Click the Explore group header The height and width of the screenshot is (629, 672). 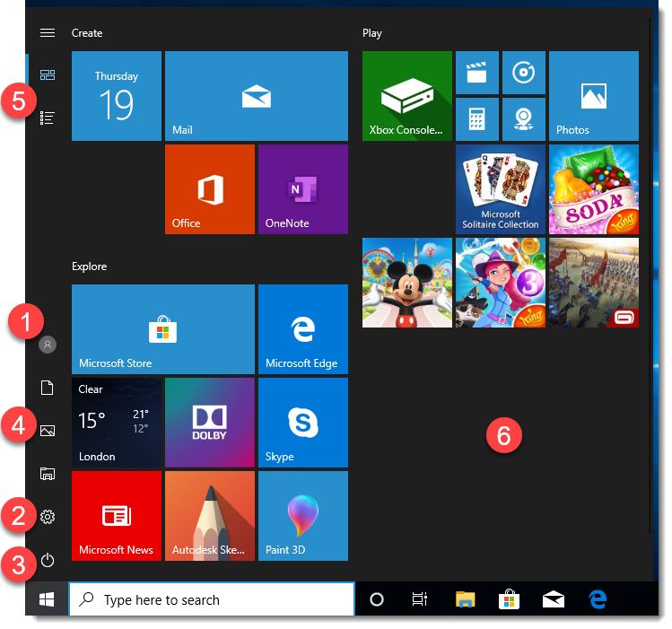tap(89, 266)
